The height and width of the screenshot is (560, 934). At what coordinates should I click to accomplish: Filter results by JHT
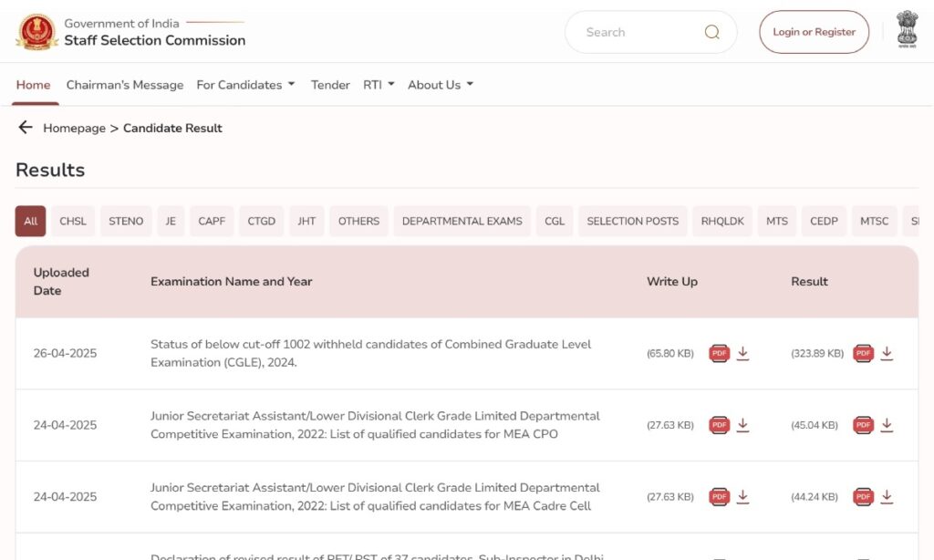pos(306,221)
